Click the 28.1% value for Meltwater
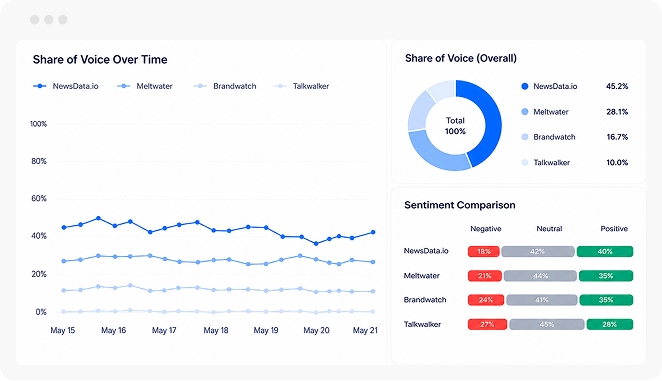The image size is (662, 381). click(617, 112)
